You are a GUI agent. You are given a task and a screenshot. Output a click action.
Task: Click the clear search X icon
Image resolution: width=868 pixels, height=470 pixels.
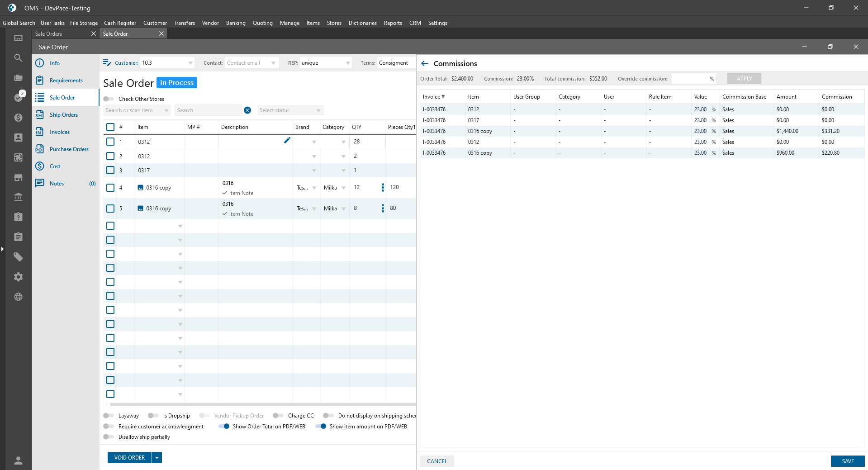(247, 110)
